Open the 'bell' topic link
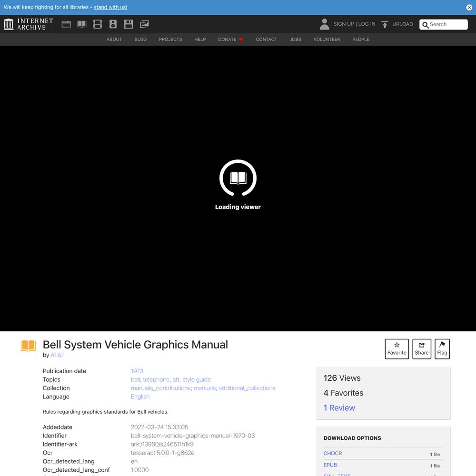This screenshot has height=476, width=476. pos(135,379)
